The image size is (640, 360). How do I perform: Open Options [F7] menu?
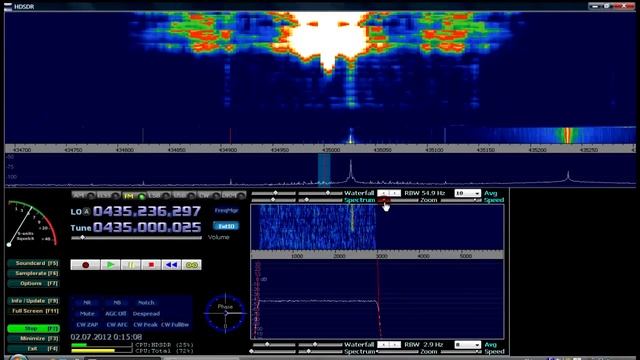pyautogui.click(x=34, y=283)
